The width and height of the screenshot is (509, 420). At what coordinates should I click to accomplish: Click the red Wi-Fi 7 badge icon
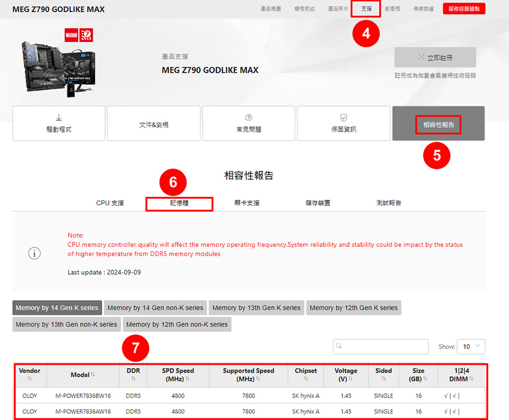pos(86,35)
